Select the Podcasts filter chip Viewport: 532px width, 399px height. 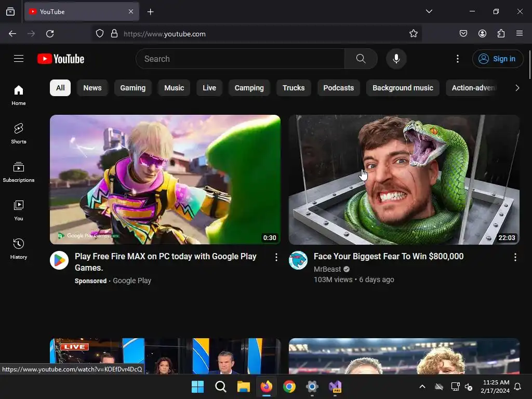point(339,88)
